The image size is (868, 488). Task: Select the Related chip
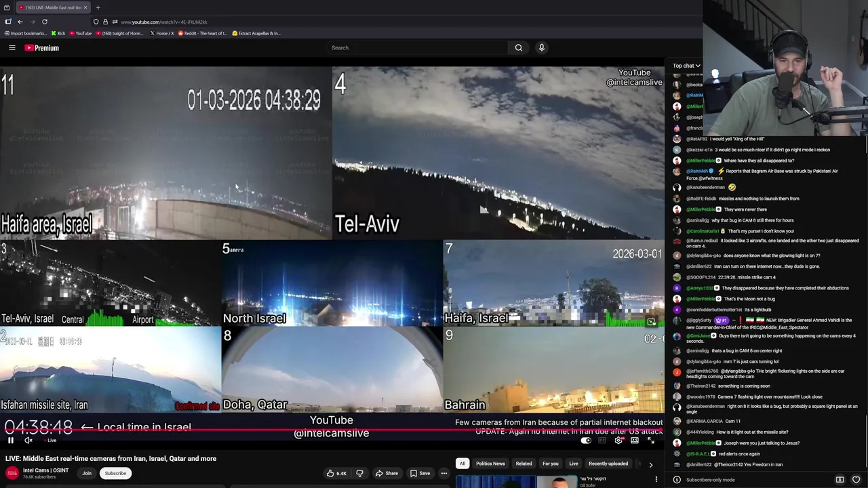524,464
